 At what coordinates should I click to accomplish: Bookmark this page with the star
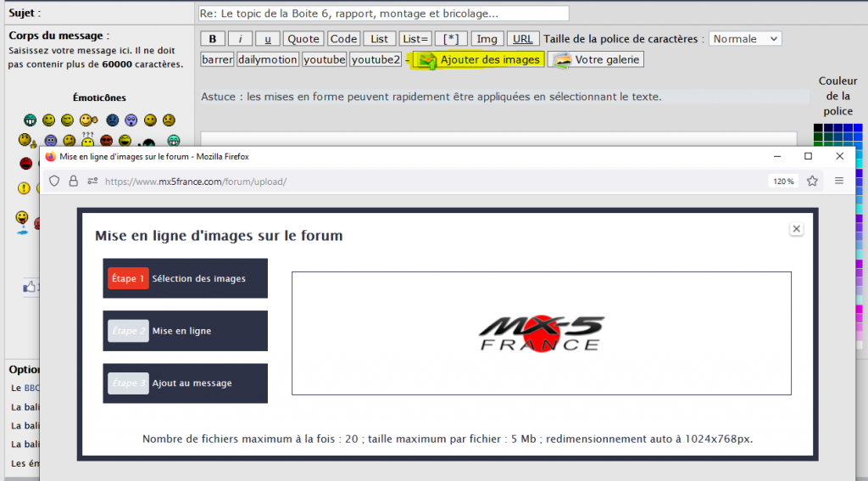(812, 182)
